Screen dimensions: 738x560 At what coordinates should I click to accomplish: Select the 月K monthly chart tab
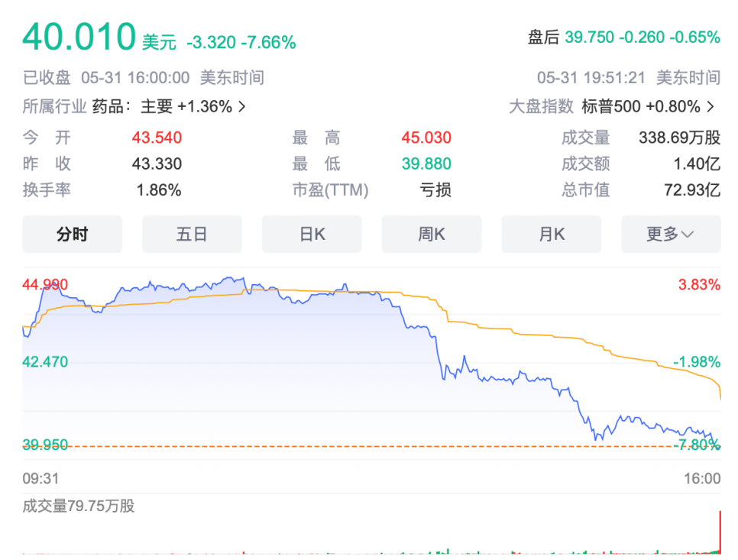click(551, 234)
